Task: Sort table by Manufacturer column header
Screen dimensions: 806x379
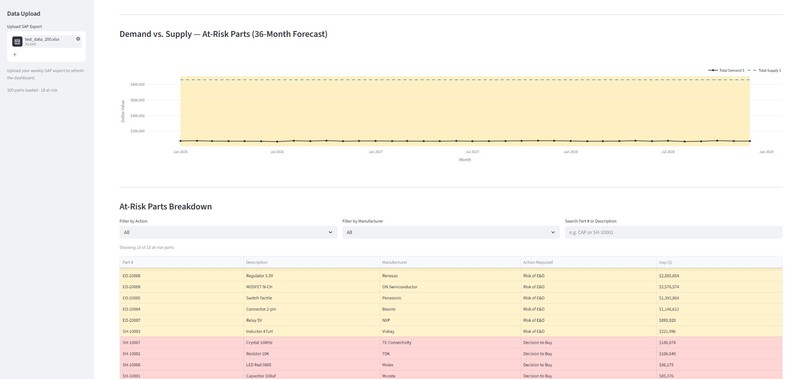Action: [x=450, y=262]
